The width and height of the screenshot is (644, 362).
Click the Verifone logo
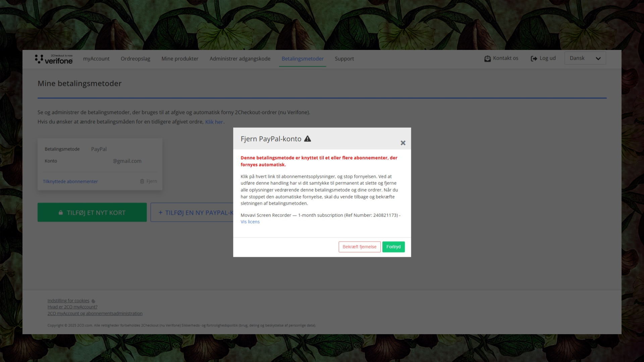point(54,59)
